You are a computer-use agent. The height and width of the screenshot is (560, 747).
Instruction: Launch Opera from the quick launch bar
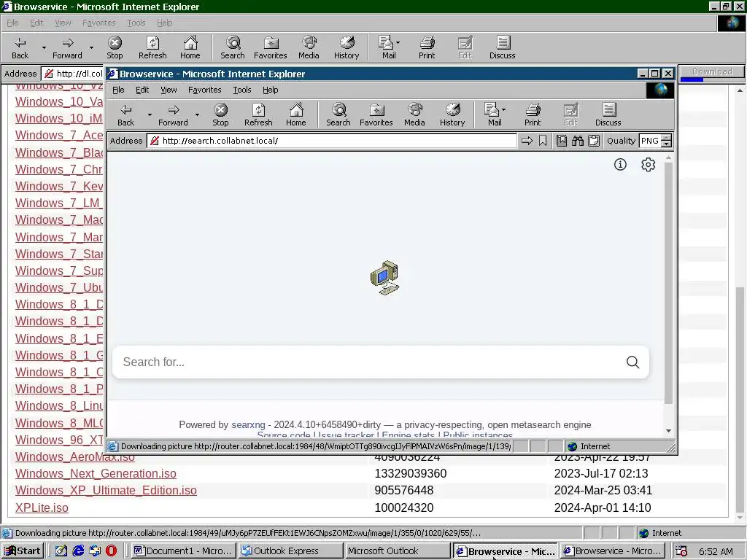tap(111, 551)
